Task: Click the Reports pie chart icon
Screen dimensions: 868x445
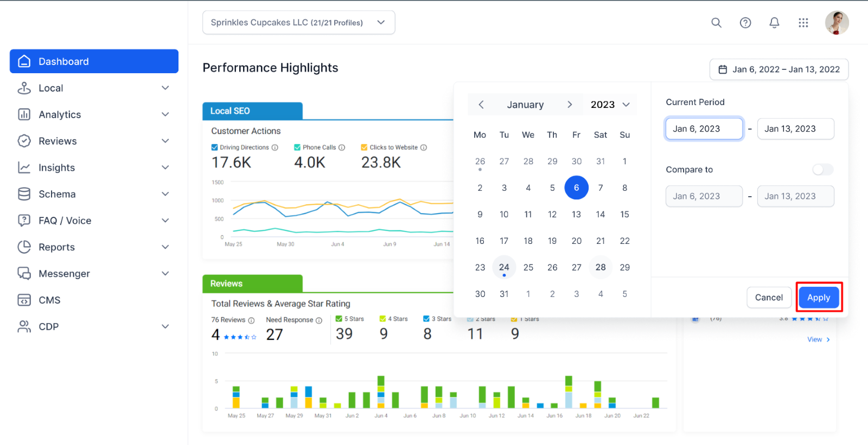Action: (x=24, y=247)
